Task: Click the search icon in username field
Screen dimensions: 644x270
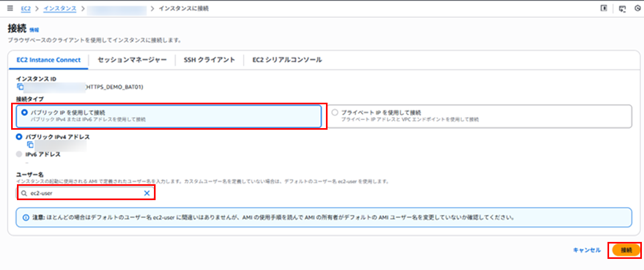Action: click(x=24, y=193)
